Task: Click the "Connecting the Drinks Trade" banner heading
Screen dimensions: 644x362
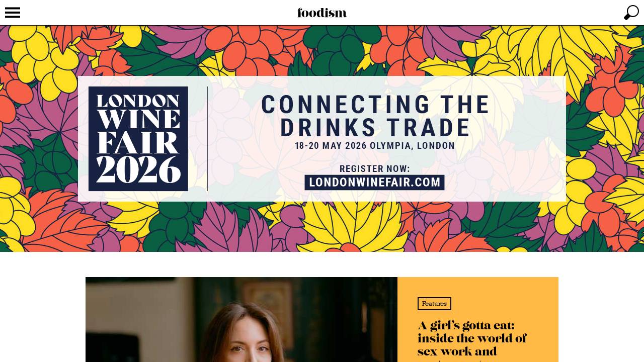Action: (375, 116)
